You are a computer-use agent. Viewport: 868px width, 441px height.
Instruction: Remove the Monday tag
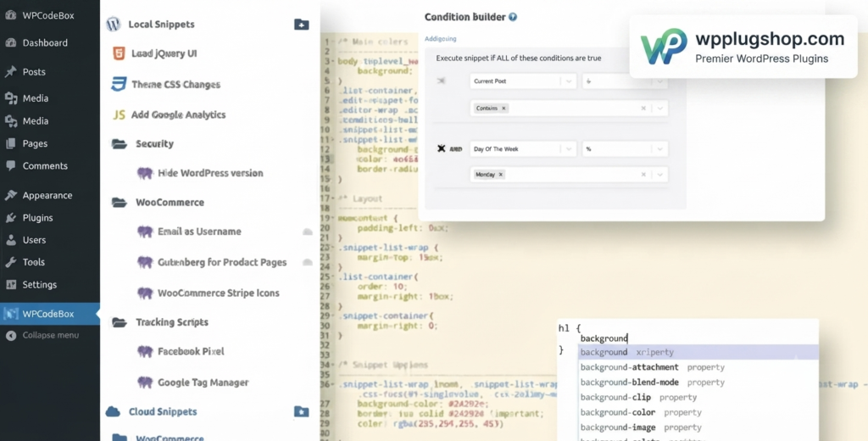(x=501, y=175)
